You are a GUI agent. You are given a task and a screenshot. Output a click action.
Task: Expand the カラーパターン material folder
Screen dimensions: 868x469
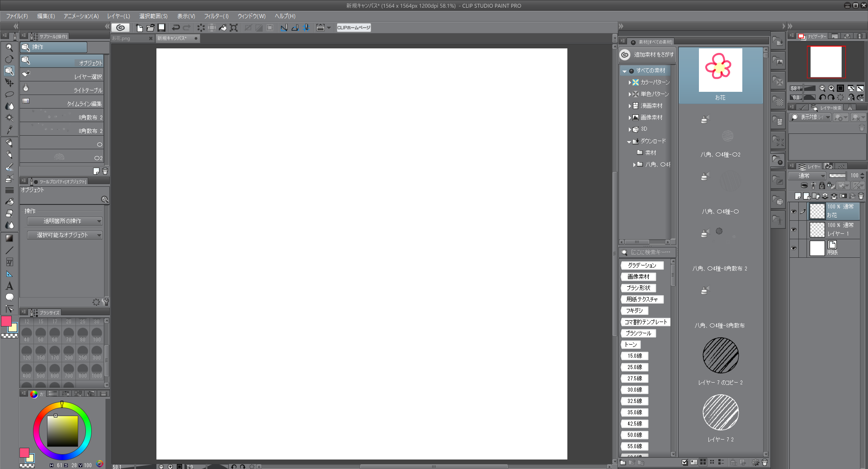coord(630,82)
